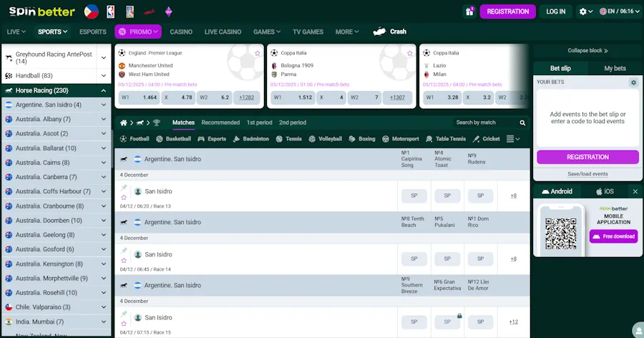Filter by Badminton sport
Image resolution: width=644 pixels, height=338 pixels.
pyautogui.click(x=251, y=139)
